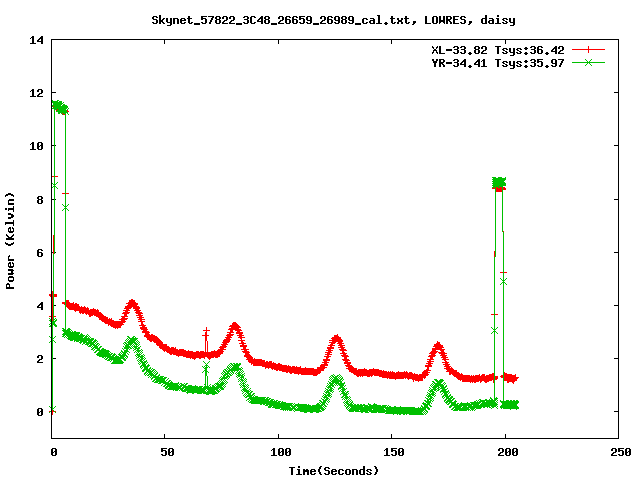Select the XL-33.82 Tsys:36.42 legend label
Screen dimensions: 640x480
pos(498,50)
